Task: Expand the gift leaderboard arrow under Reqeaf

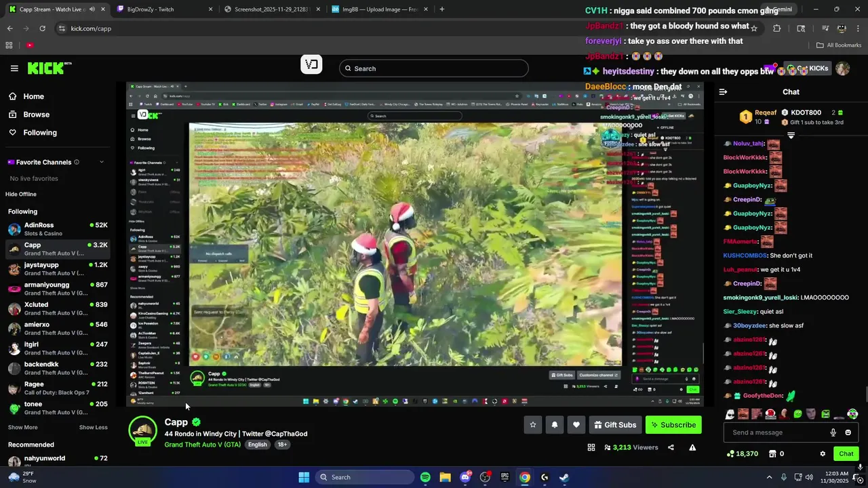Action: coord(791,136)
